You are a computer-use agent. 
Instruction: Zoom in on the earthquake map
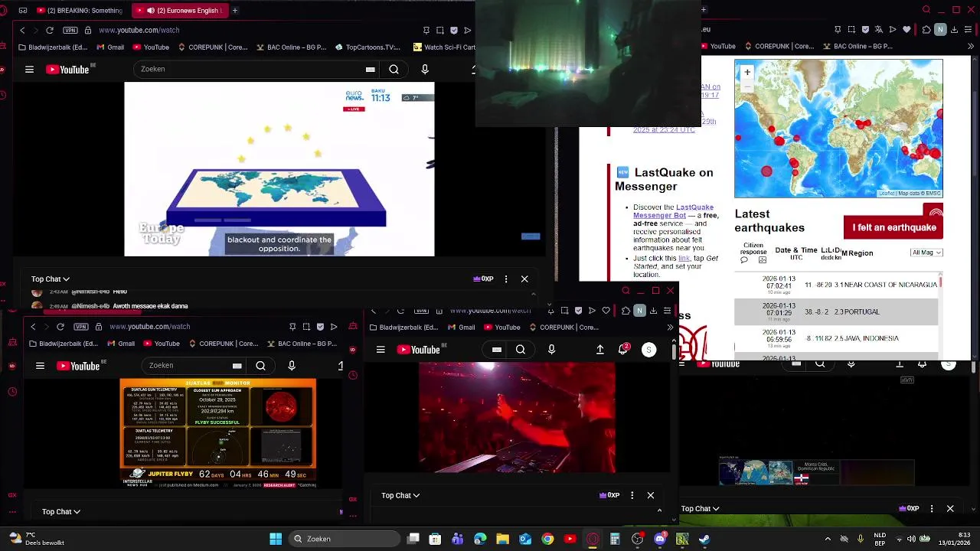click(x=747, y=72)
